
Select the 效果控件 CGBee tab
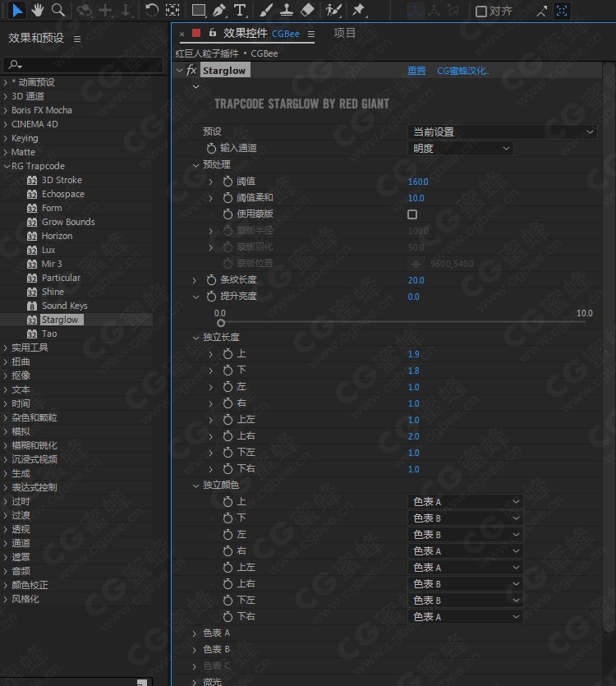(x=261, y=33)
